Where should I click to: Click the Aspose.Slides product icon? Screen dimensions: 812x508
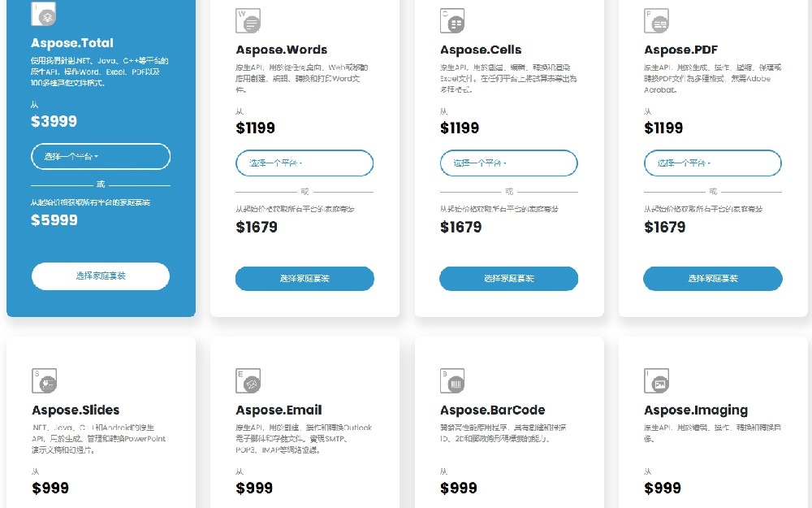pyautogui.click(x=45, y=381)
